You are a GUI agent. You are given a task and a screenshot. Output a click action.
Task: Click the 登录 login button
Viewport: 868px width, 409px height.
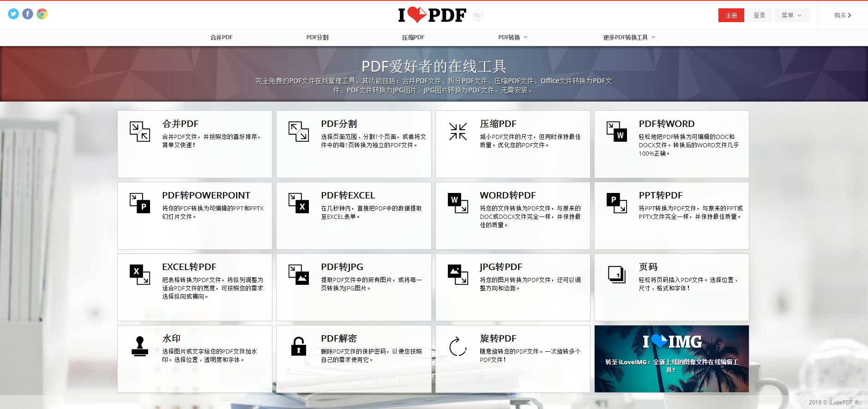tap(759, 15)
